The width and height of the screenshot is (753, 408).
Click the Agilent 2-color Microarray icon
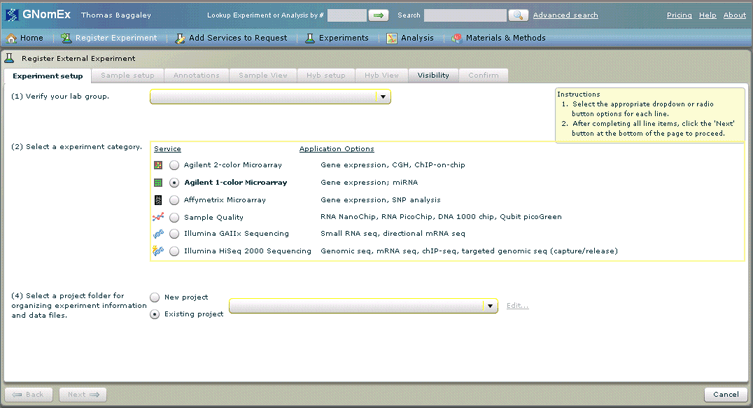[158, 165]
